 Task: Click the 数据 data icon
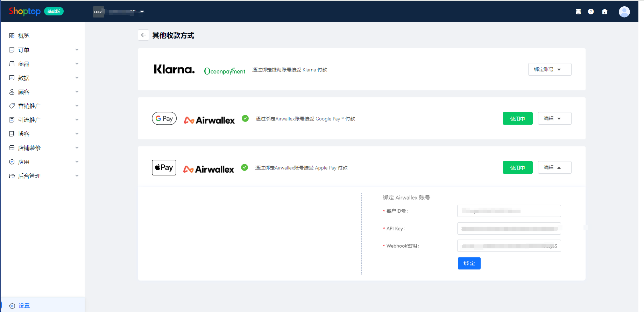[12, 78]
